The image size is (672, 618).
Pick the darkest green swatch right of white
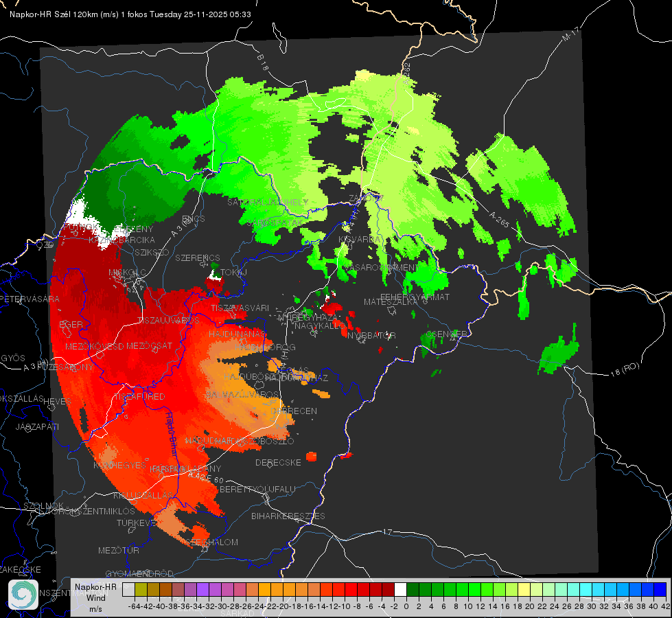point(413,589)
